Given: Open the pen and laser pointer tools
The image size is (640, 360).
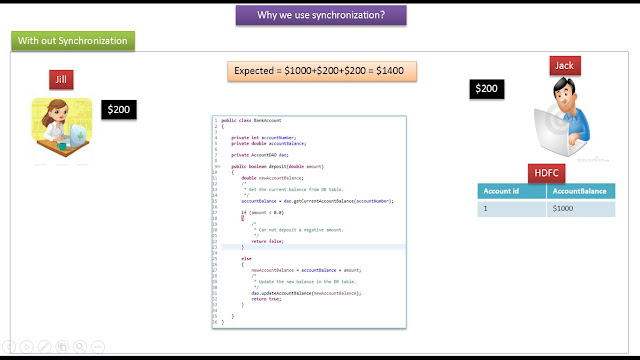Looking at the screenshot, I should click(44, 347).
